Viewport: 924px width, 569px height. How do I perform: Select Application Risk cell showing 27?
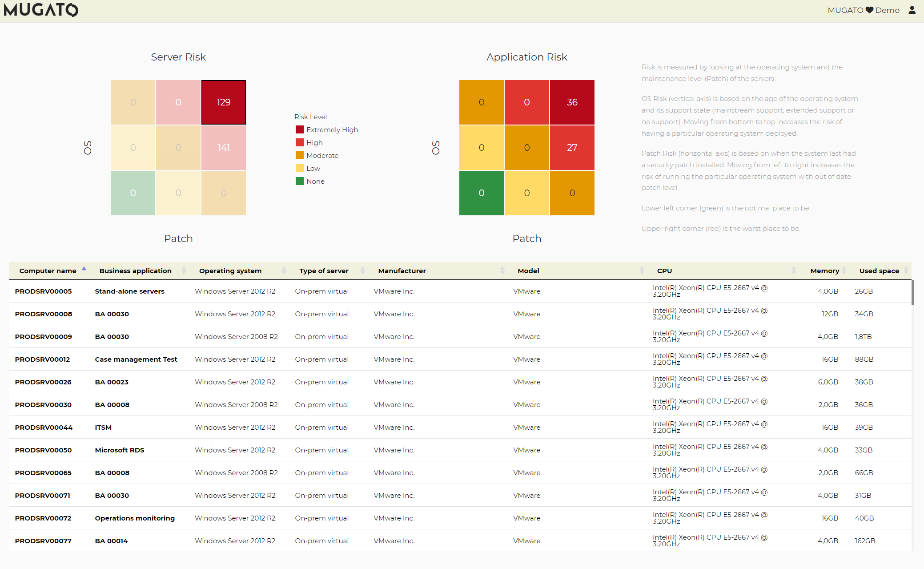tap(572, 148)
